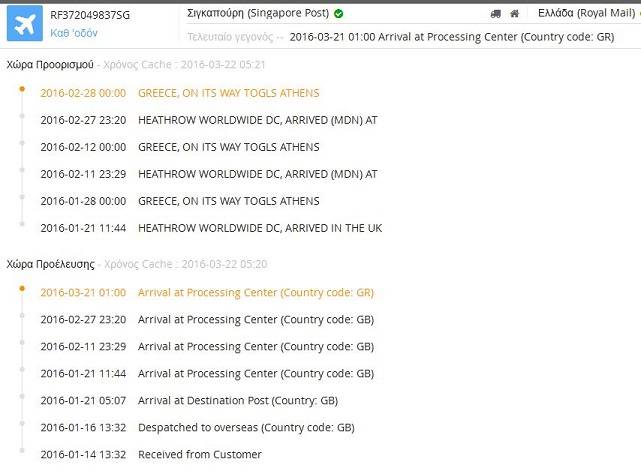
Task: Click the orange dot of the 2016-03-21 origin event
Action: [20, 290]
